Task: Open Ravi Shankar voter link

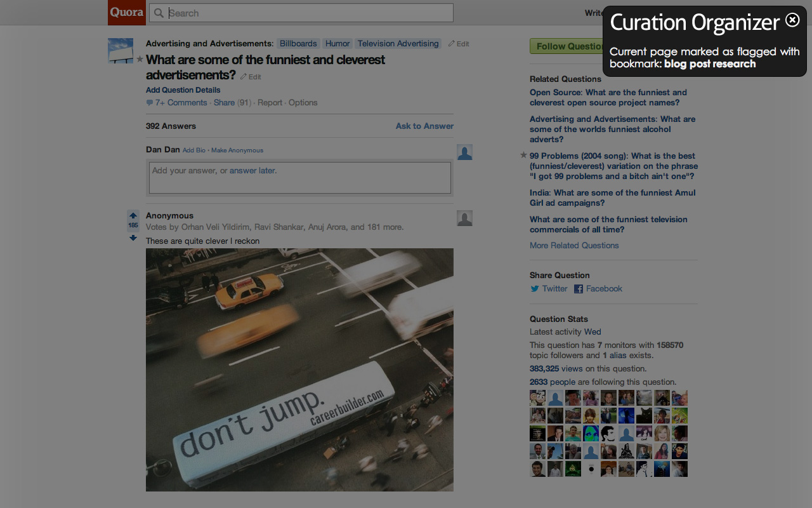Action: point(279,227)
